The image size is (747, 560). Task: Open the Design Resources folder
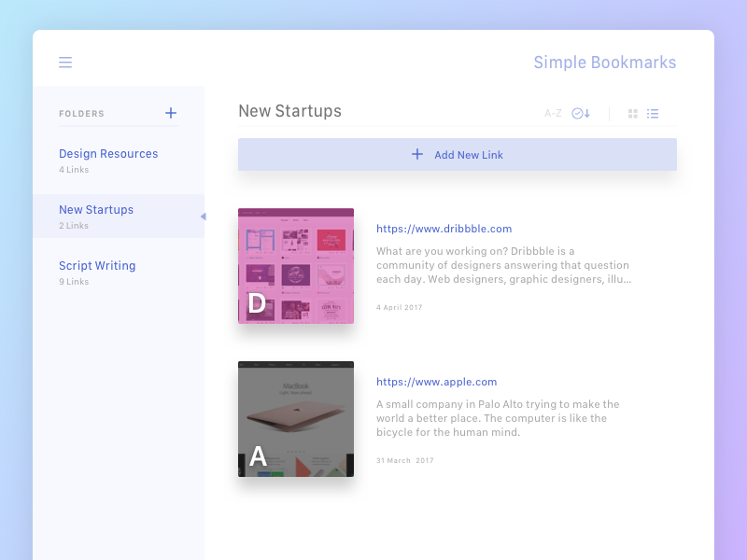[x=108, y=153]
